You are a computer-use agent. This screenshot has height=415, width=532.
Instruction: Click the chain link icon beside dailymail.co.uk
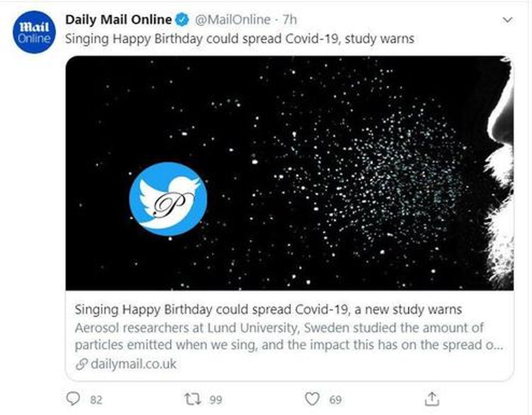[81, 365]
